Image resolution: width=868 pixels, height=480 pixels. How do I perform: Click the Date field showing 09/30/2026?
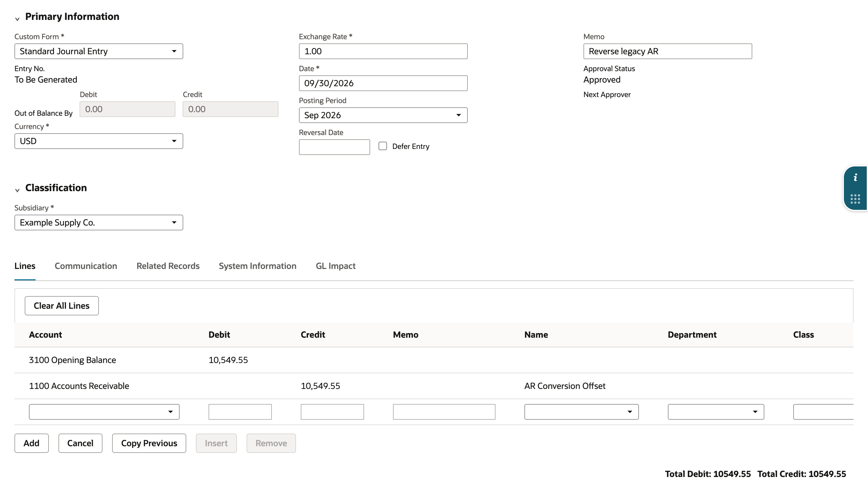383,83
